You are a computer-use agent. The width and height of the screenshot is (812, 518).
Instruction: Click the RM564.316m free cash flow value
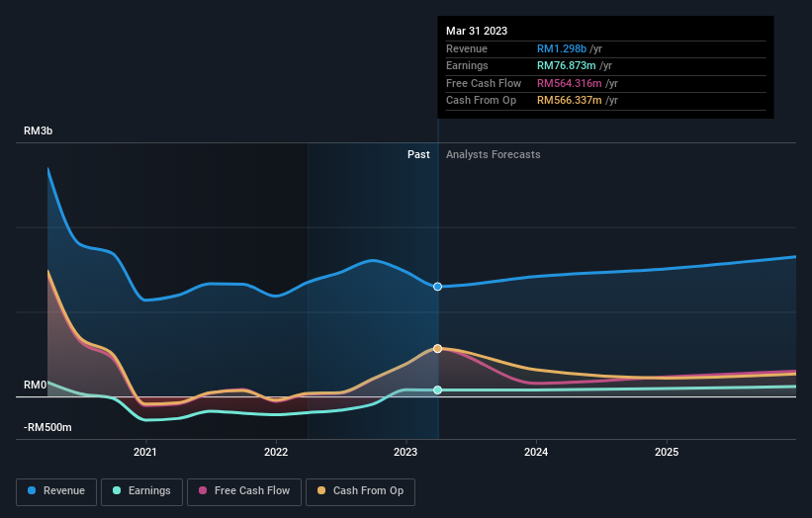coord(569,83)
